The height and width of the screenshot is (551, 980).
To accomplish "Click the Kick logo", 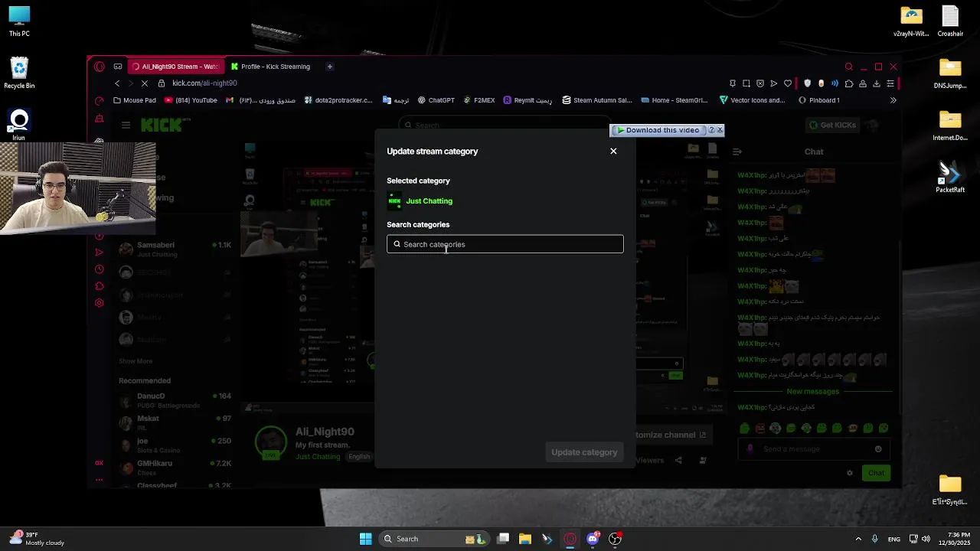I will point(162,126).
